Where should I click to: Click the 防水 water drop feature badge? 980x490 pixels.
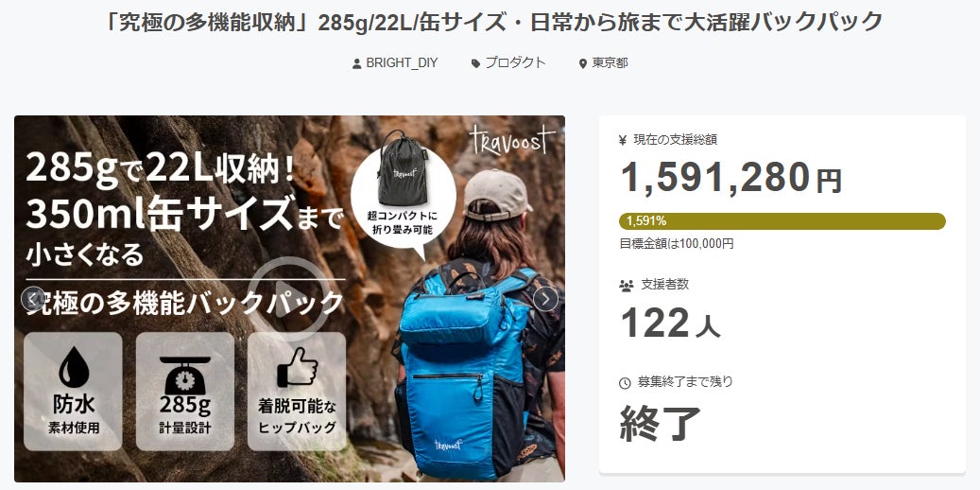click(x=73, y=391)
